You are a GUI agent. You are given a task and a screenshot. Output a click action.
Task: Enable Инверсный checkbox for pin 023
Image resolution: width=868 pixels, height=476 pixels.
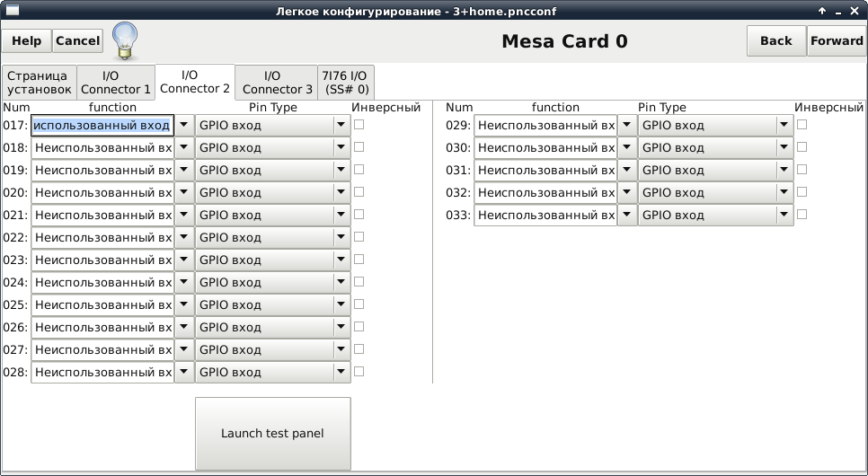[359, 259]
